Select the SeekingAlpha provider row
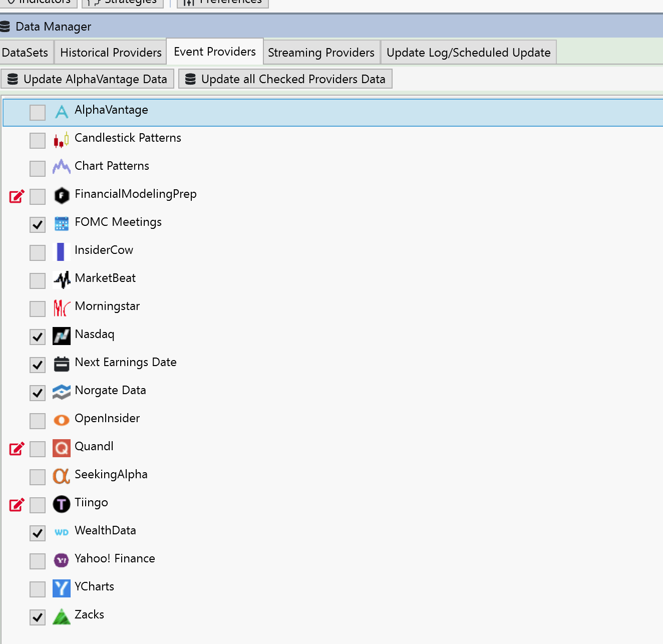663x644 pixels. click(x=111, y=475)
